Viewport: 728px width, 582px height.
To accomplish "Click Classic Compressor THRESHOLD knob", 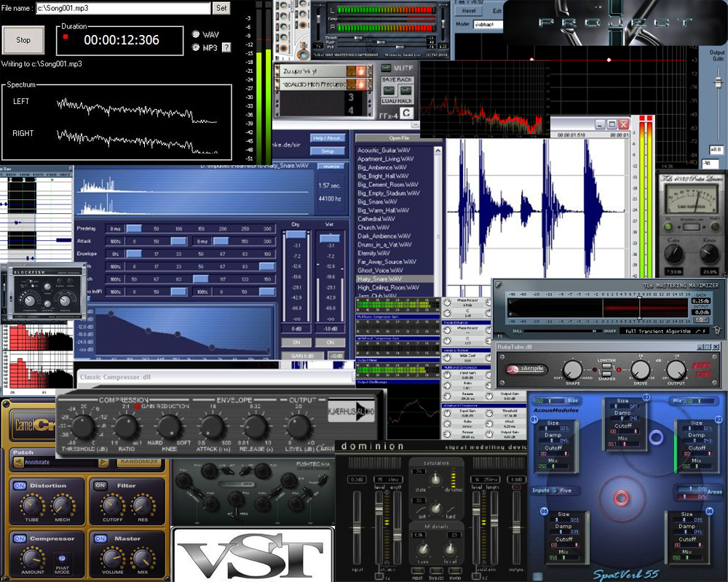I will tap(83, 426).
